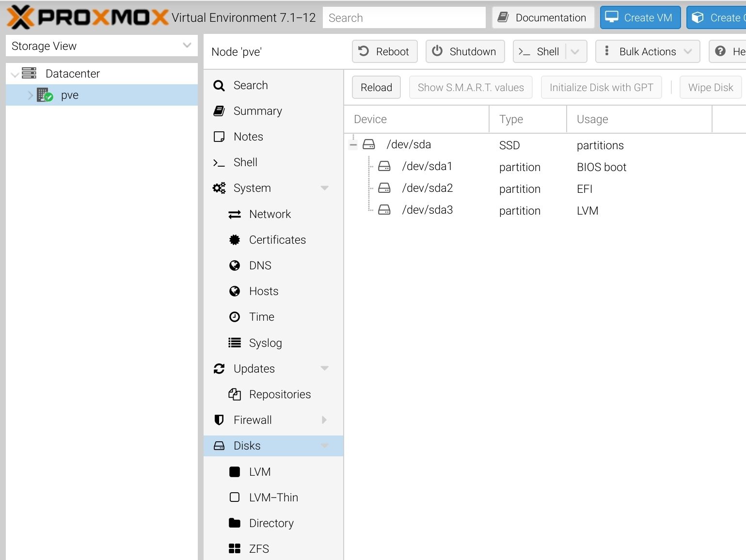
Task: Click the Hosts globe icon
Action: [235, 291]
